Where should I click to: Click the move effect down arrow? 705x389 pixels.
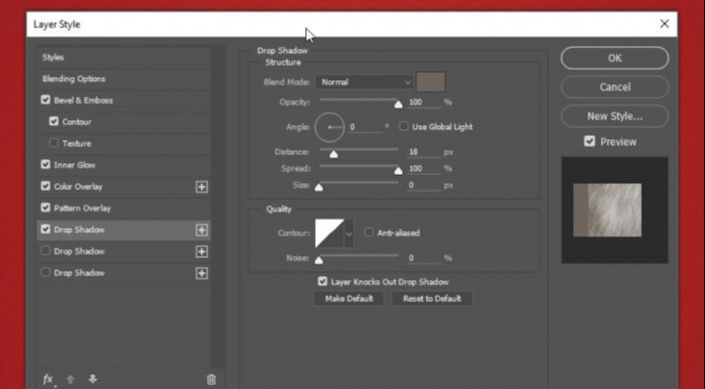[x=93, y=379]
